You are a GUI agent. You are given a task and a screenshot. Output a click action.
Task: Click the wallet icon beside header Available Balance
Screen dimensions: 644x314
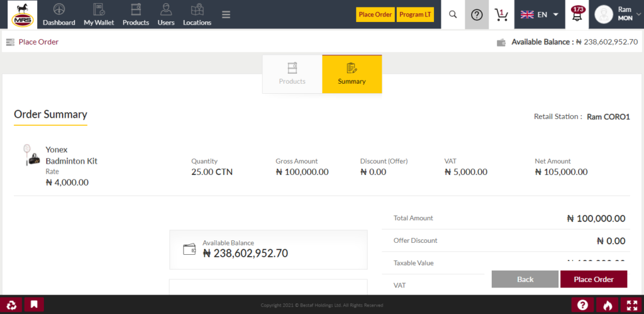(501, 42)
